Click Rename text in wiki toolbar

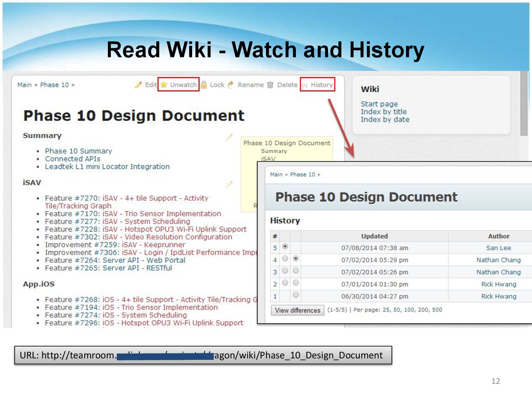[251, 85]
